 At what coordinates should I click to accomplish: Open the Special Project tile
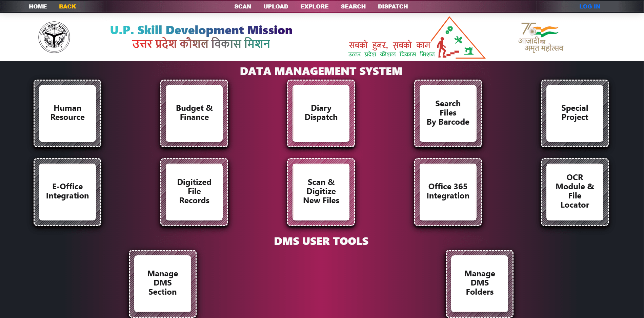[575, 113]
